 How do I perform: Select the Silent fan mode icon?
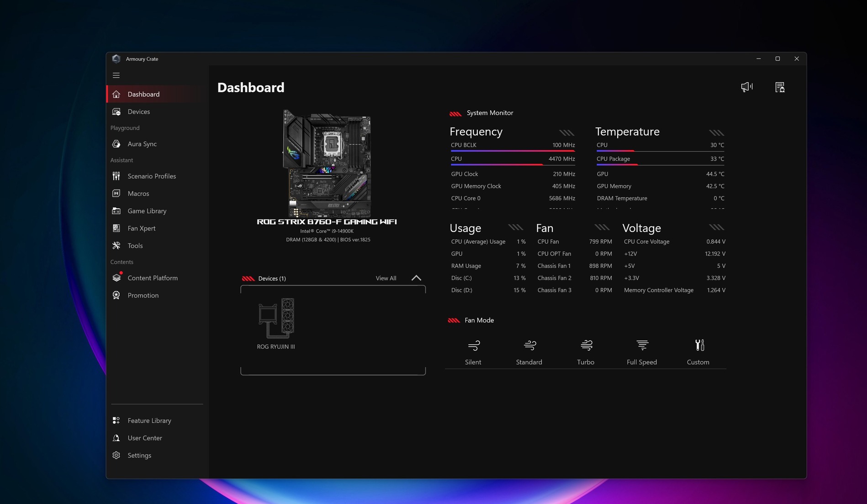point(474,345)
